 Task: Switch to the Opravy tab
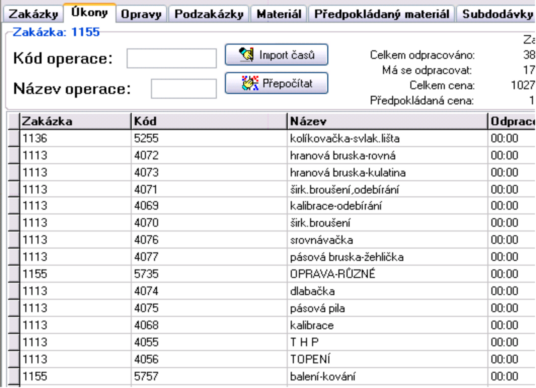141,14
